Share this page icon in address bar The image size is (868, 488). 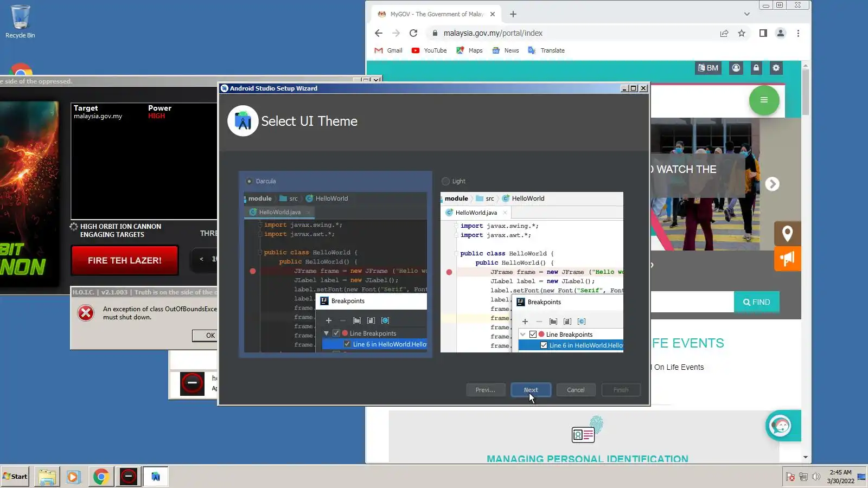click(x=724, y=33)
